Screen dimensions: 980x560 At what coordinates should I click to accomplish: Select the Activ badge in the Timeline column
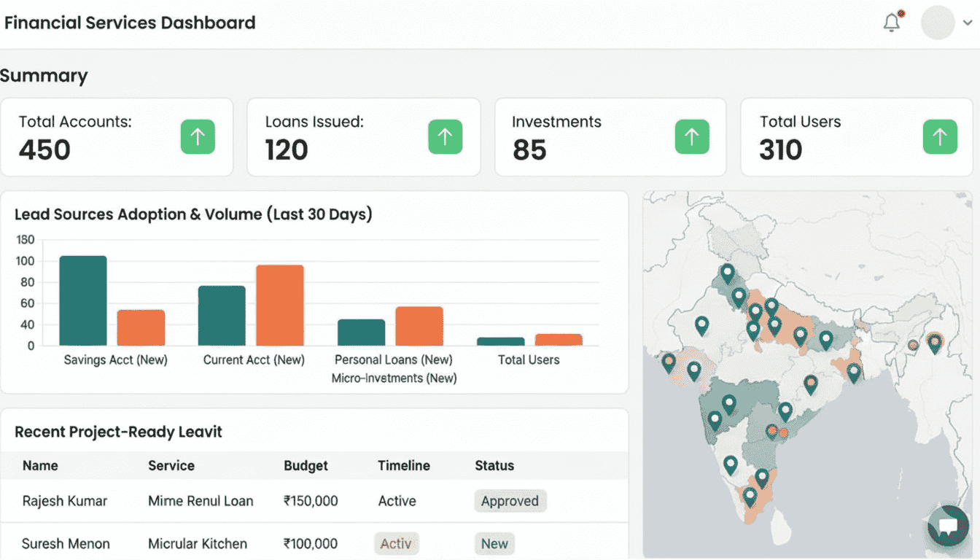coord(396,544)
